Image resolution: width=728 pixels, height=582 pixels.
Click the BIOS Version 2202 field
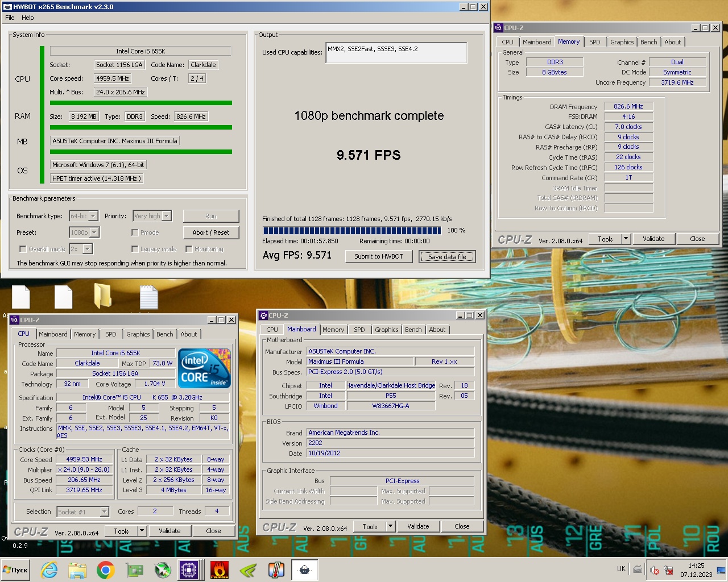click(x=391, y=443)
